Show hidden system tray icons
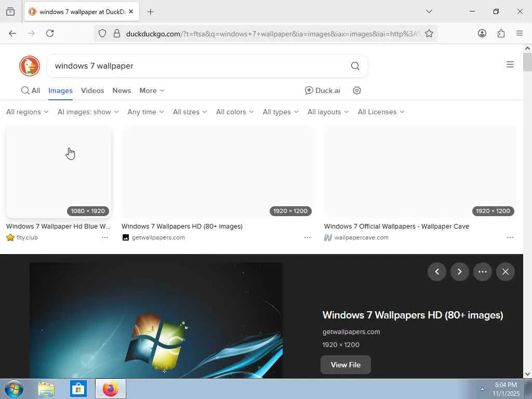The width and height of the screenshot is (532, 399). [x=482, y=389]
